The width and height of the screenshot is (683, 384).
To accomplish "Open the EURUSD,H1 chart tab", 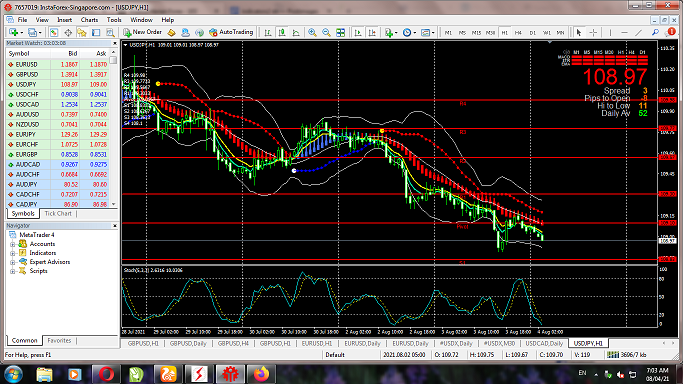I will point(317,344).
